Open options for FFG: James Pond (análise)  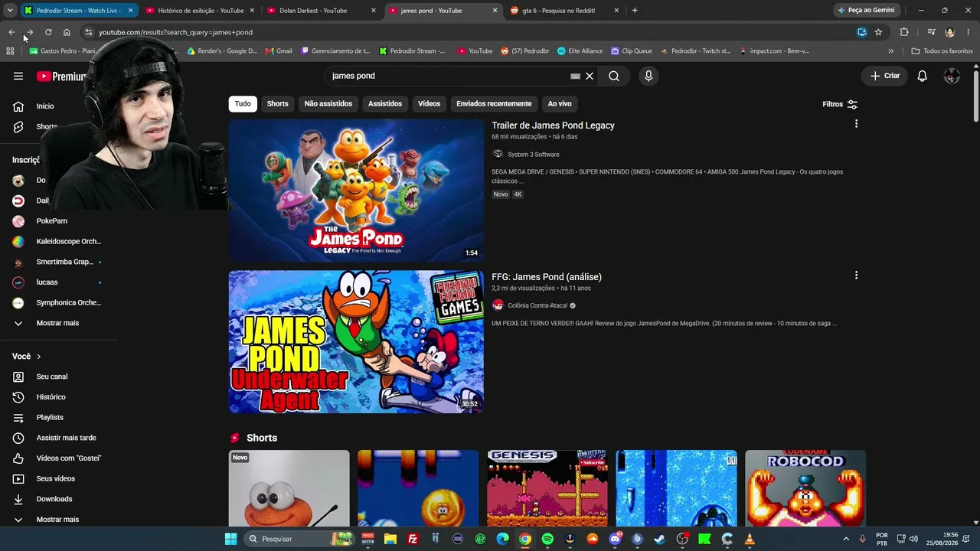click(x=856, y=275)
